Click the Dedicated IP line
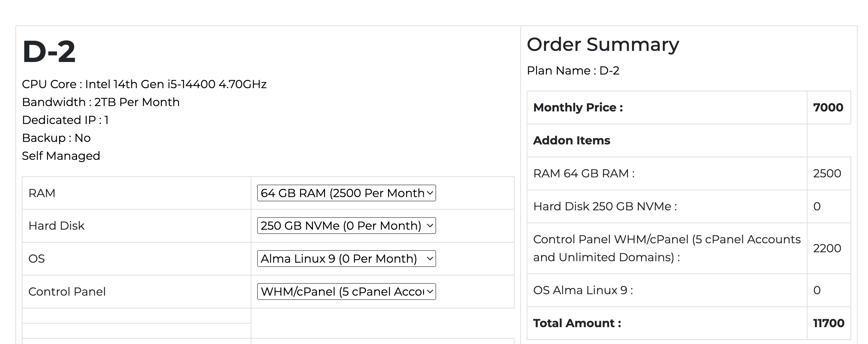Viewport: 868px width, 344px height. (x=65, y=120)
